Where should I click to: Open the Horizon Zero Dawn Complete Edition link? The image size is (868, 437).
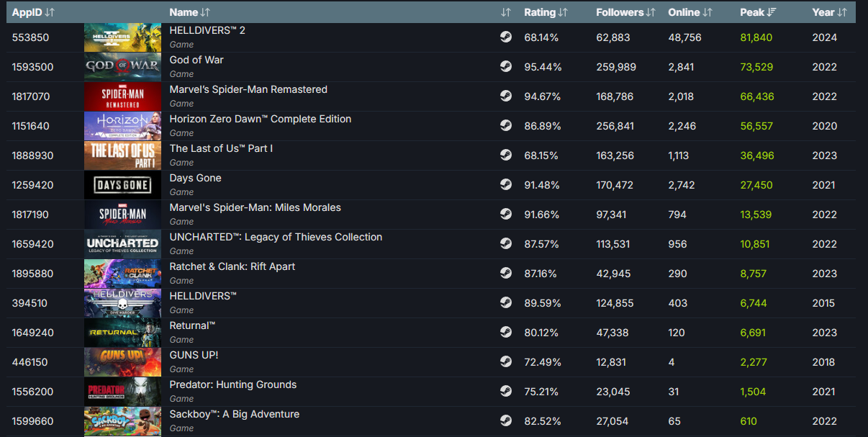(260, 119)
